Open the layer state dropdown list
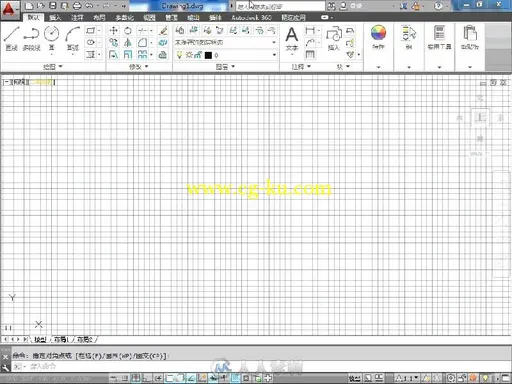The height and width of the screenshot is (384, 512). coord(225,42)
